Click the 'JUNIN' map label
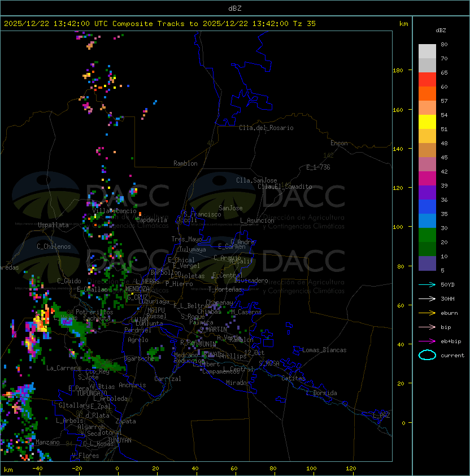 point(207,344)
